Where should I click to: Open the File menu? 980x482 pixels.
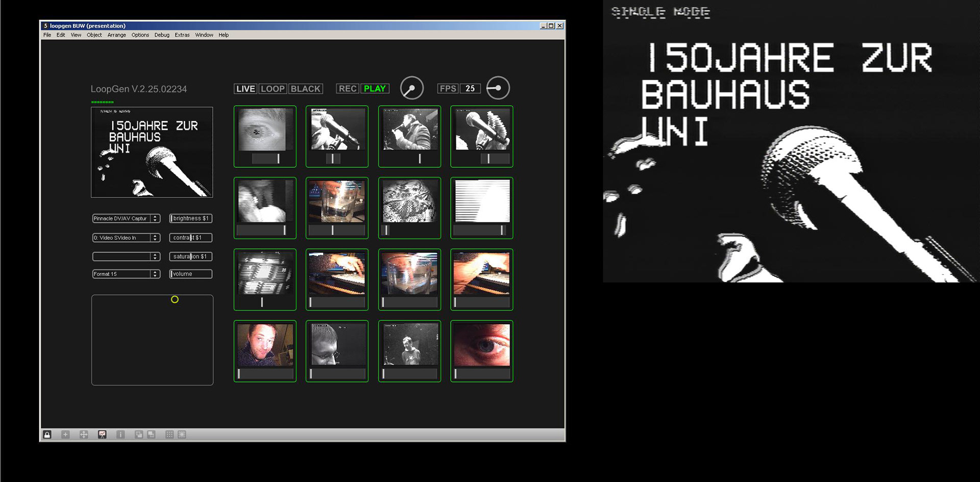tap(47, 35)
